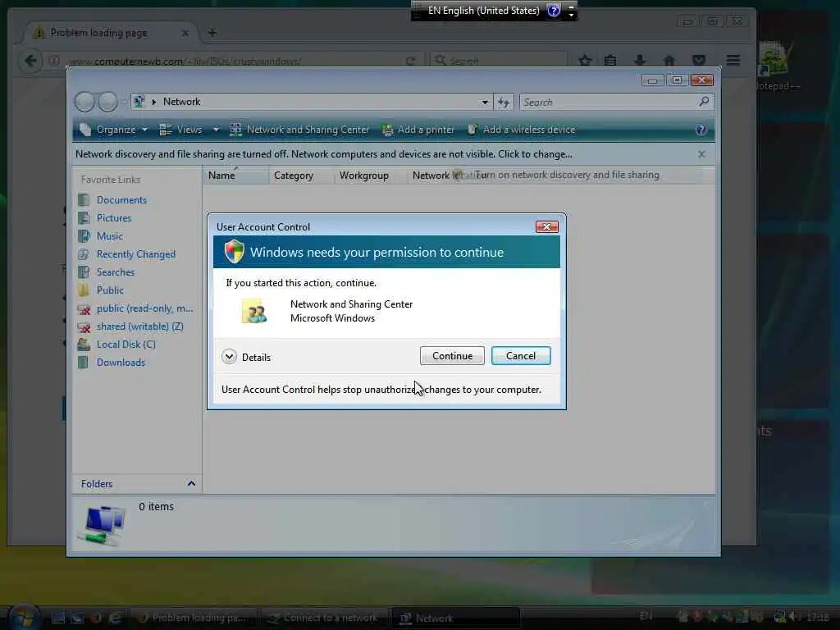
Task: Close the User Account Control dialog
Action: tap(546, 226)
